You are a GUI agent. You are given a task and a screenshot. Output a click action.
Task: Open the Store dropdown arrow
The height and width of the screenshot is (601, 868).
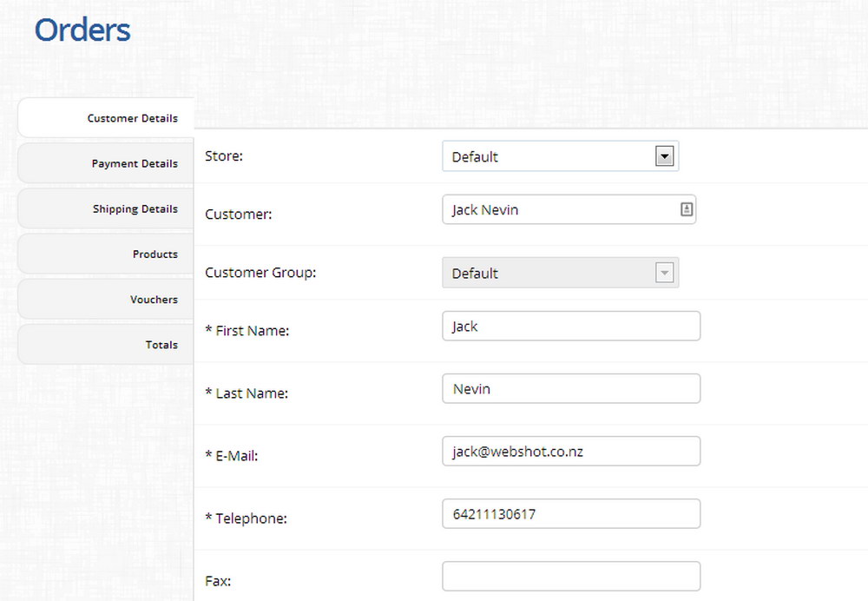(664, 156)
